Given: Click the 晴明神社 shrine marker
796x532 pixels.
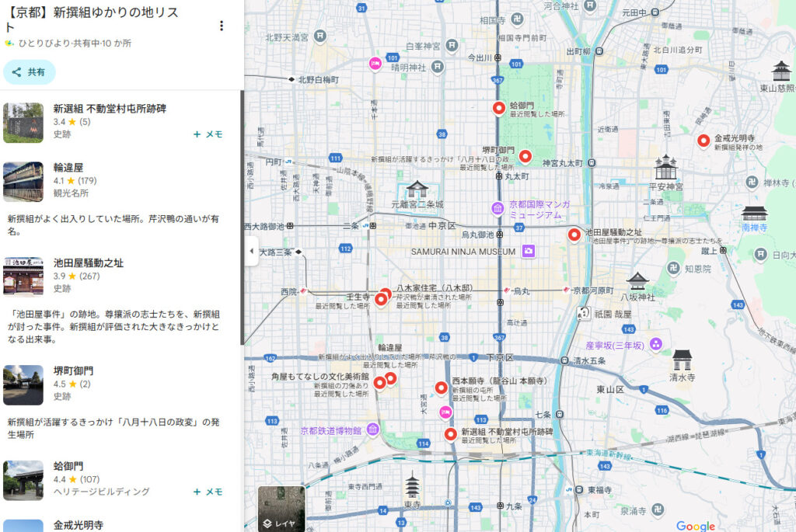Looking at the screenshot, I should coord(438,67).
